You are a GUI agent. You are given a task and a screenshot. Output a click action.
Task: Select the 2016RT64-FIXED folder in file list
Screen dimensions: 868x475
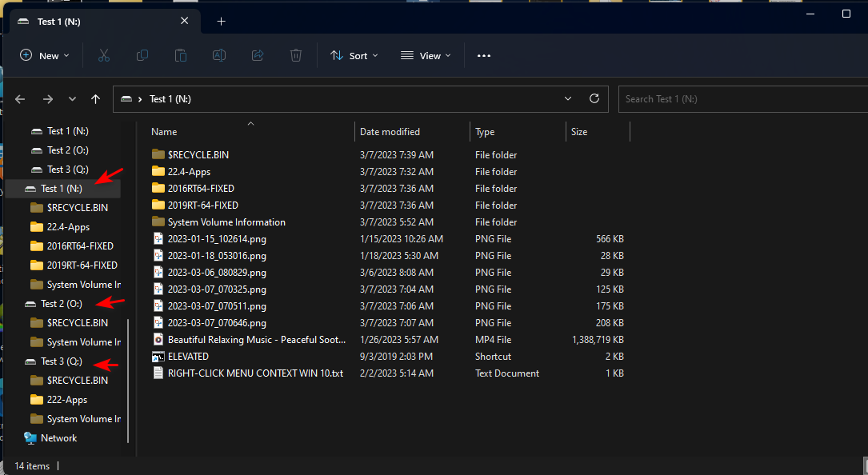click(x=201, y=188)
